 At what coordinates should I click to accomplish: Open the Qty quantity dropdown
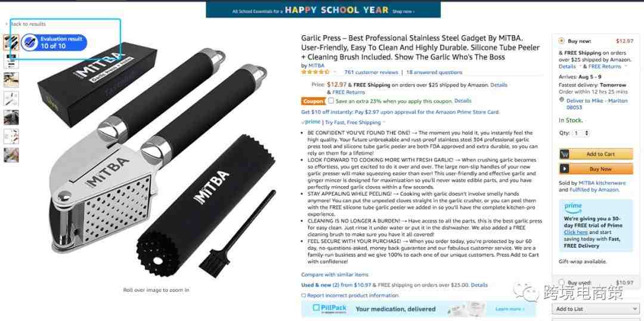(x=581, y=133)
